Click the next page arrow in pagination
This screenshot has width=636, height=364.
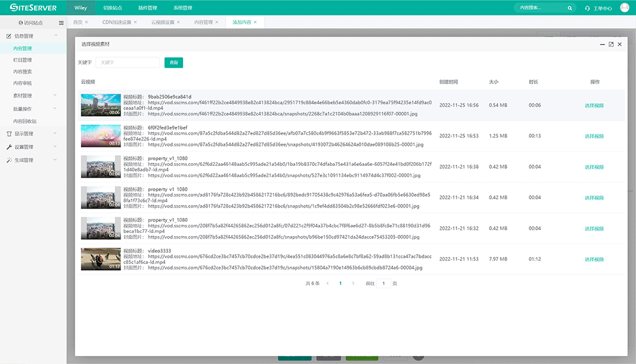[353, 283]
